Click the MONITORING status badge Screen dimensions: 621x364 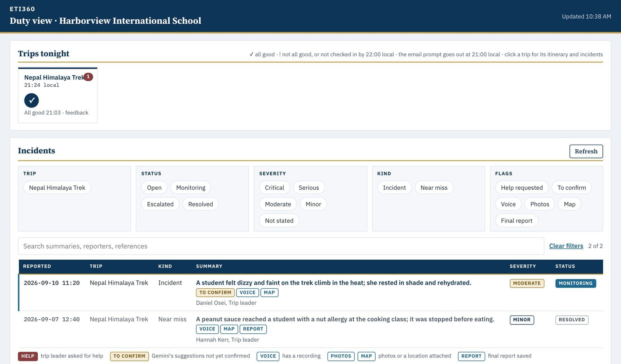coord(576,283)
